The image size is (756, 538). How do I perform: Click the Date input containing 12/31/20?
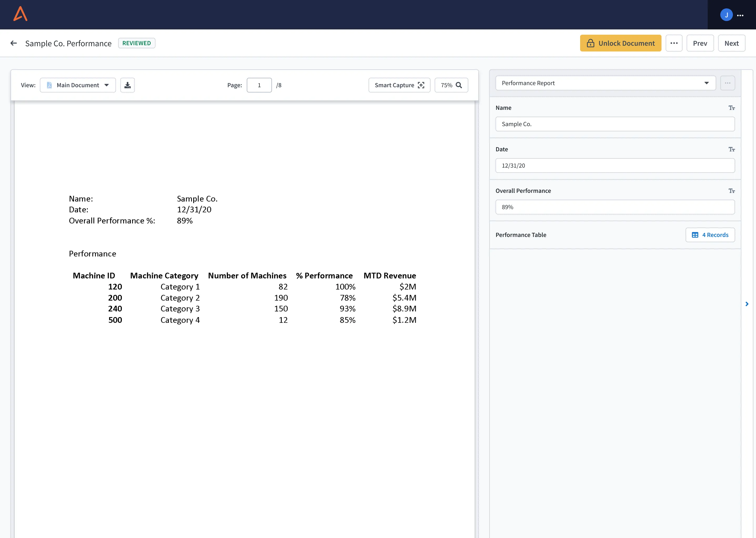point(615,166)
